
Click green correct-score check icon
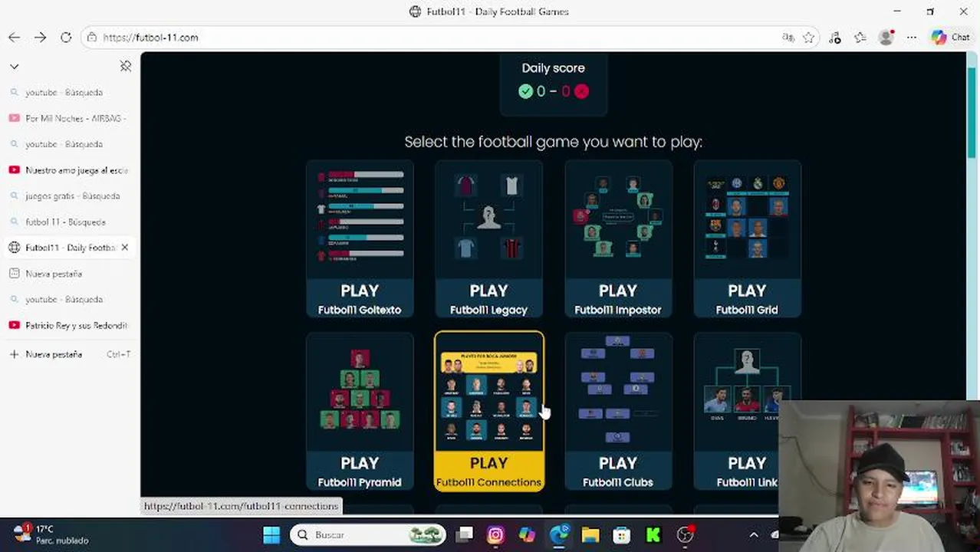(x=525, y=91)
